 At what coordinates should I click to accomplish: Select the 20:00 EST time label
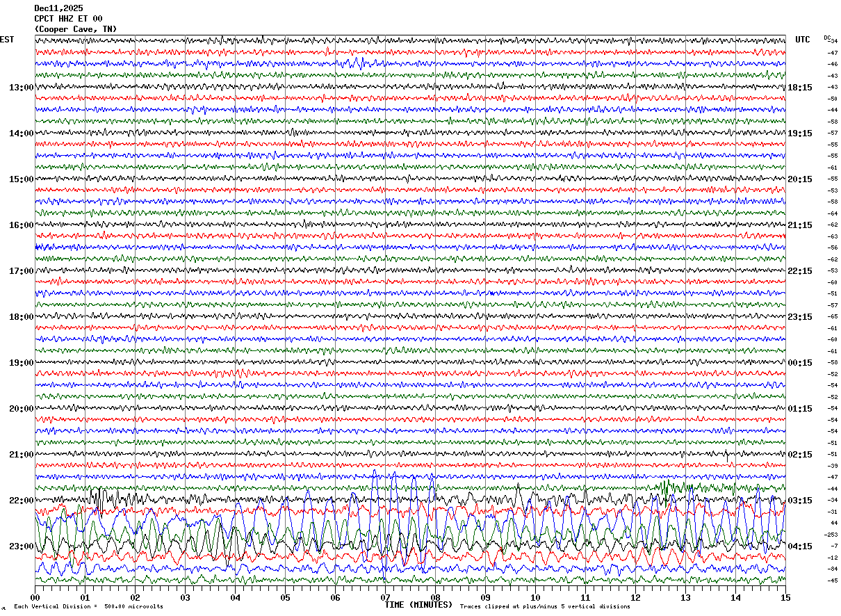click(x=22, y=409)
